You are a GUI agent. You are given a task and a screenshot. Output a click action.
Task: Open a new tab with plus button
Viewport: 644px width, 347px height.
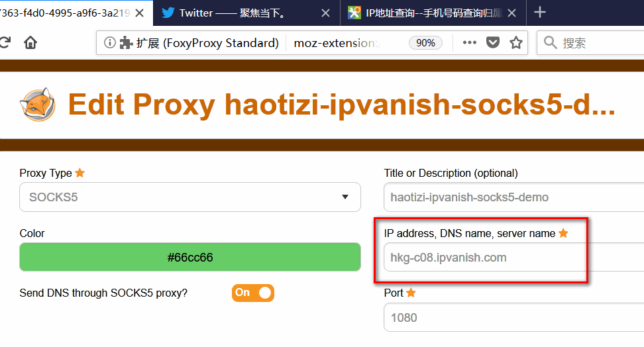pyautogui.click(x=540, y=13)
